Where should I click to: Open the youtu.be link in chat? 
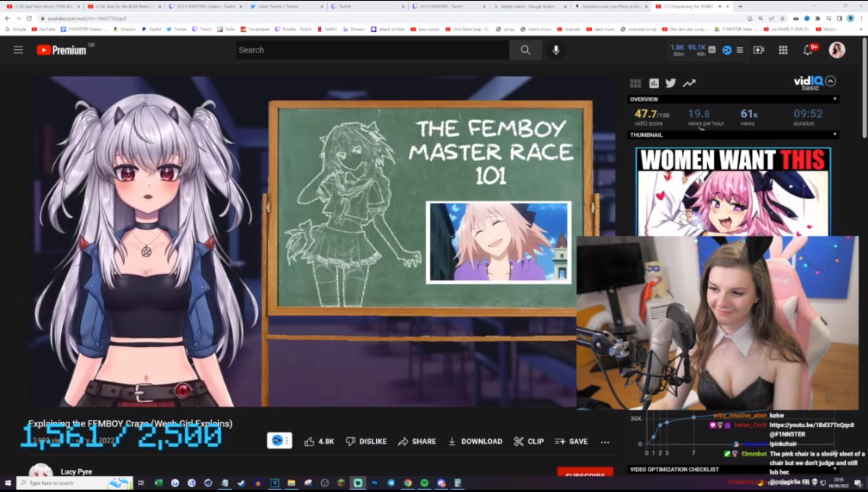[812, 425]
